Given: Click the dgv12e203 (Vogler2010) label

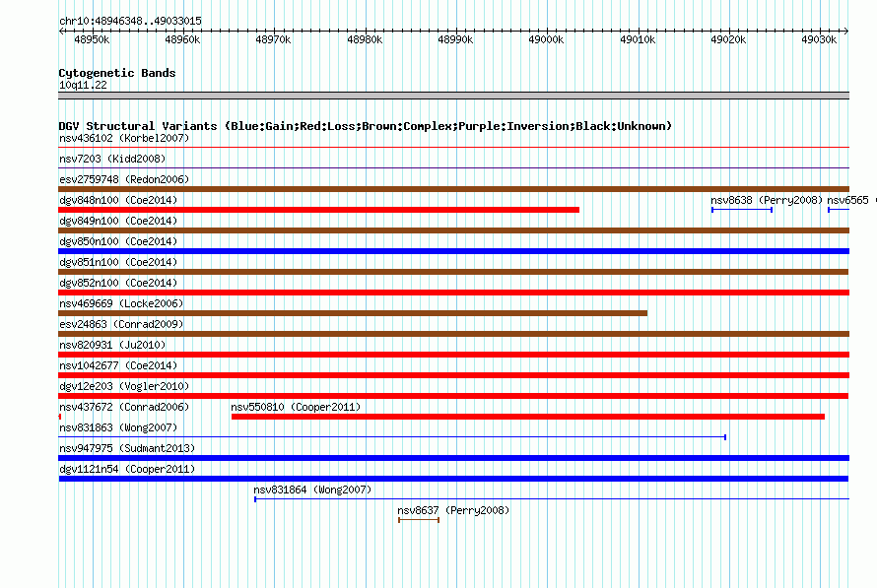Looking at the screenshot, I should 124,386.
